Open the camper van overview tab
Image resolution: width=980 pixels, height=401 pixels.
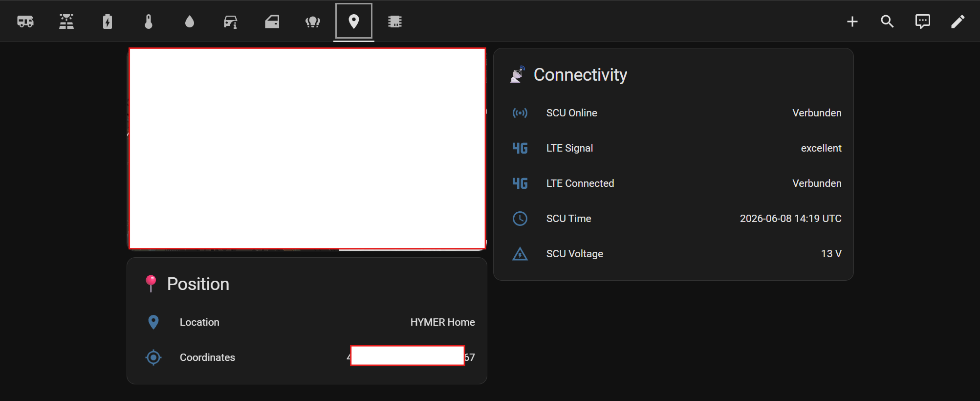[25, 22]
